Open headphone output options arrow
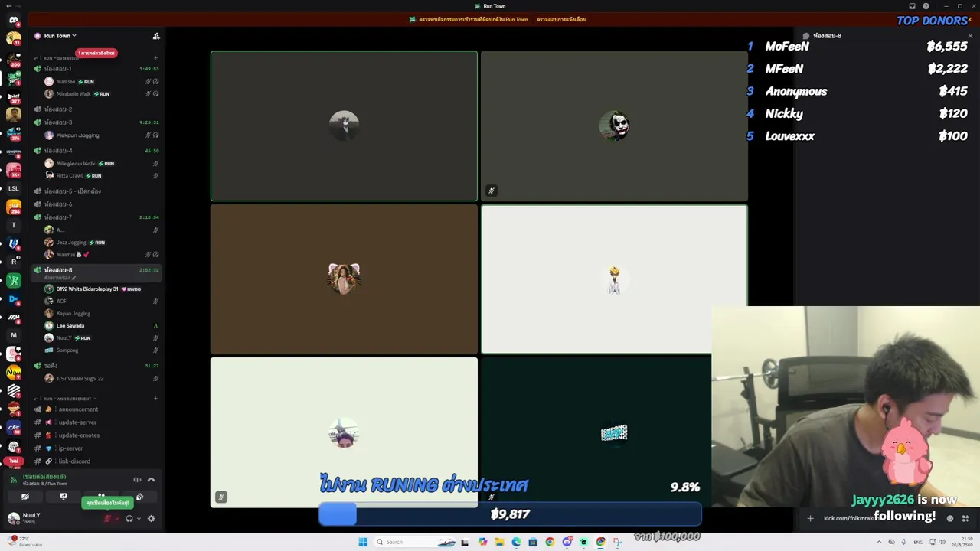980x551 pixels. 139,519
